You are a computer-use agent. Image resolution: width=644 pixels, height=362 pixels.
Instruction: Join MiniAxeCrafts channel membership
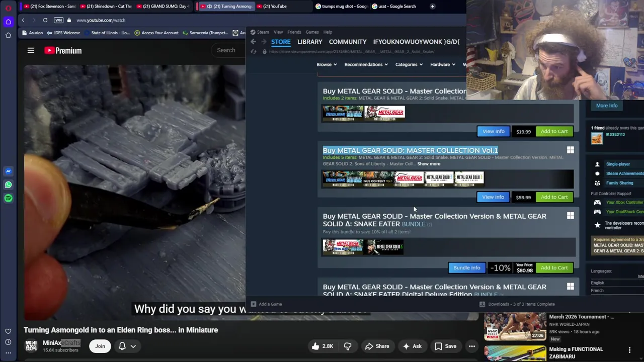[100, 346]
